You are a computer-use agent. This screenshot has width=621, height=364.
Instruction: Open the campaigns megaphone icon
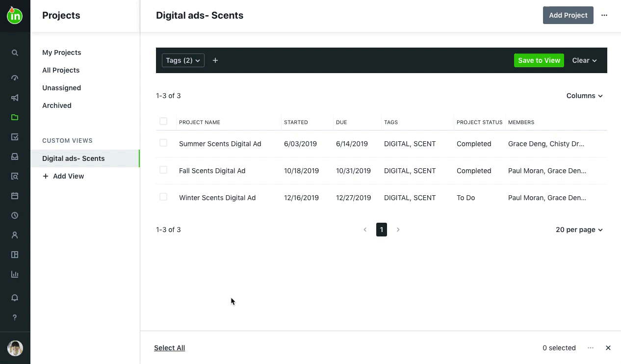pyautogui.click(x=15, y=98)
